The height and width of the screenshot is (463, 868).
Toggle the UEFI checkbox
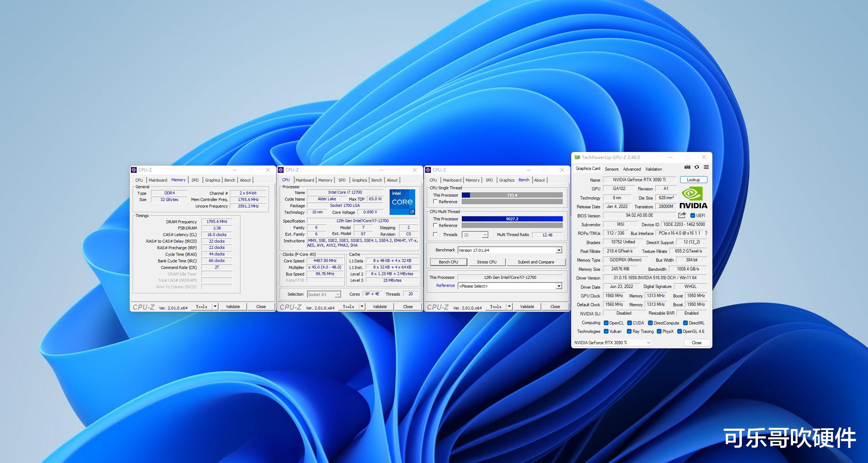click(x=693, y=216)
